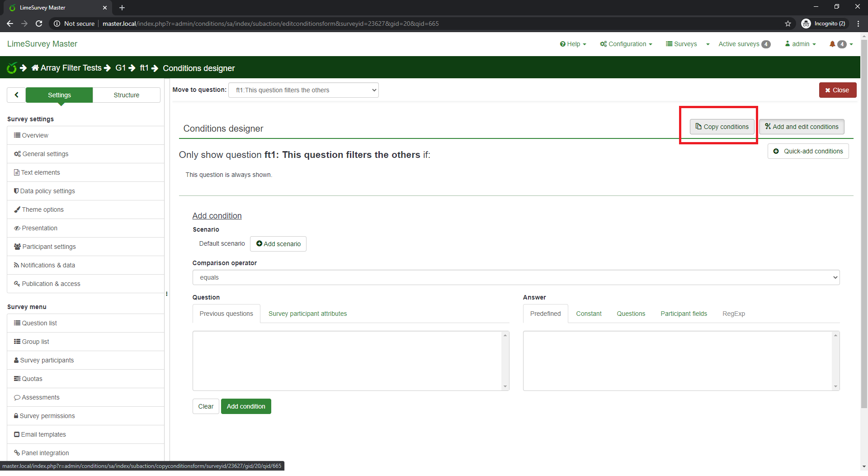
Task: Go to G1 group breadcrumb
Action: (x=120, y=68)
